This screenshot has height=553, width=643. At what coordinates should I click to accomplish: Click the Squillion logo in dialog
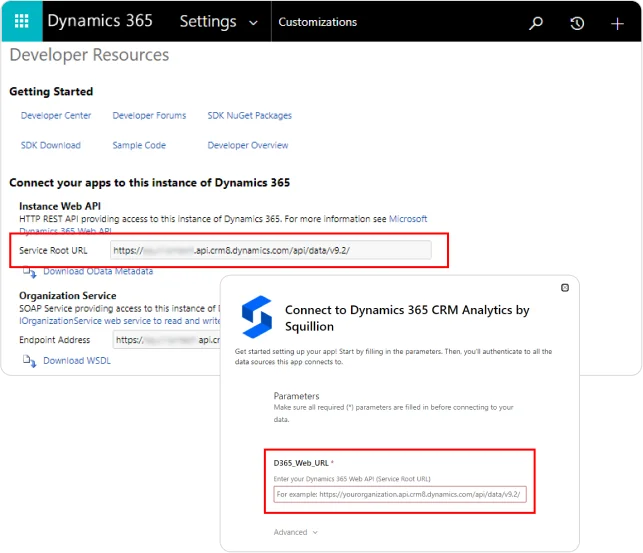[x=257, y=317]
